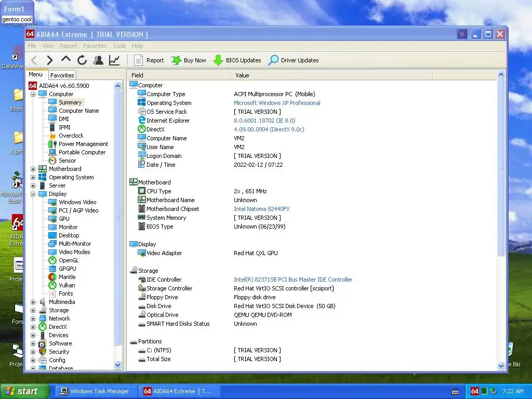Expand the Operating System tree node
This screenshot has width=532, height=399.
[33, 178]
